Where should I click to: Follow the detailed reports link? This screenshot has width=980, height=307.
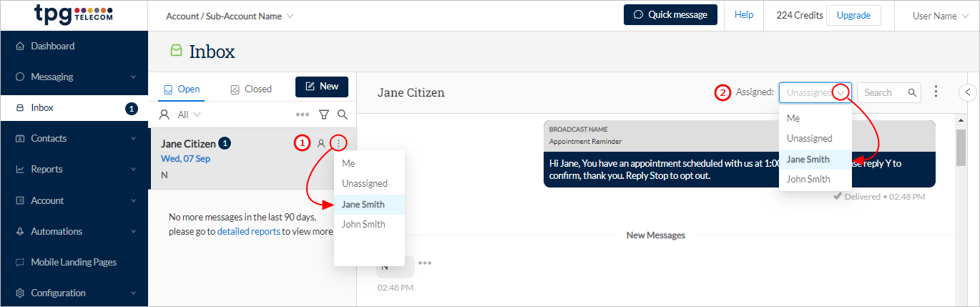tap(248, 232)
